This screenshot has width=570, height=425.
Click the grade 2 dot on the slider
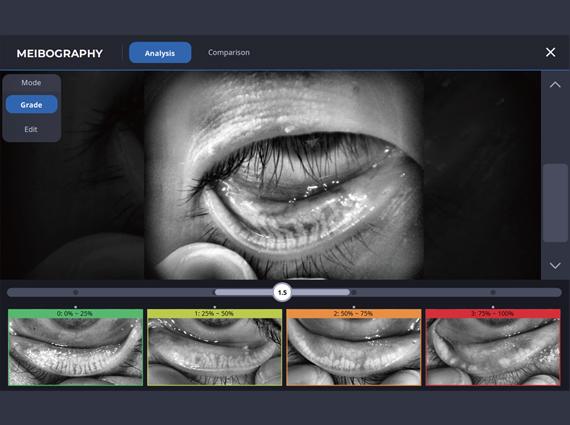tap(354, 292)
